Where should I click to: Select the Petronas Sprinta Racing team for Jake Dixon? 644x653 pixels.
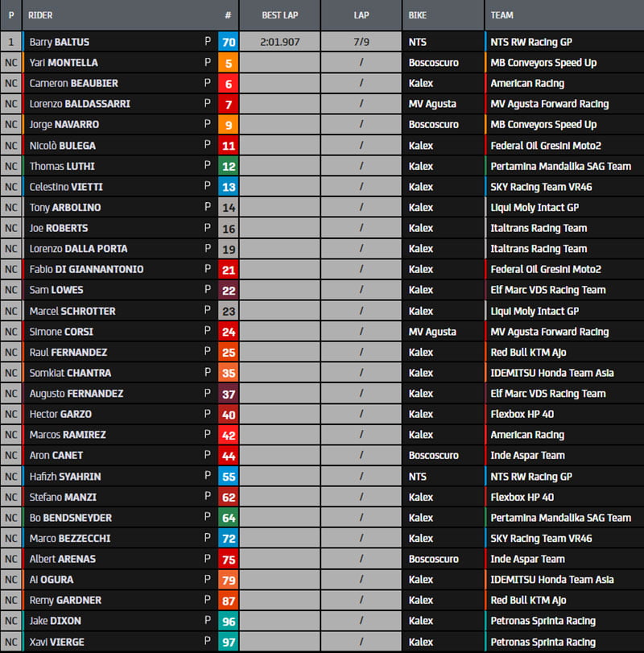pyautogui.click(x=543, y=621)
